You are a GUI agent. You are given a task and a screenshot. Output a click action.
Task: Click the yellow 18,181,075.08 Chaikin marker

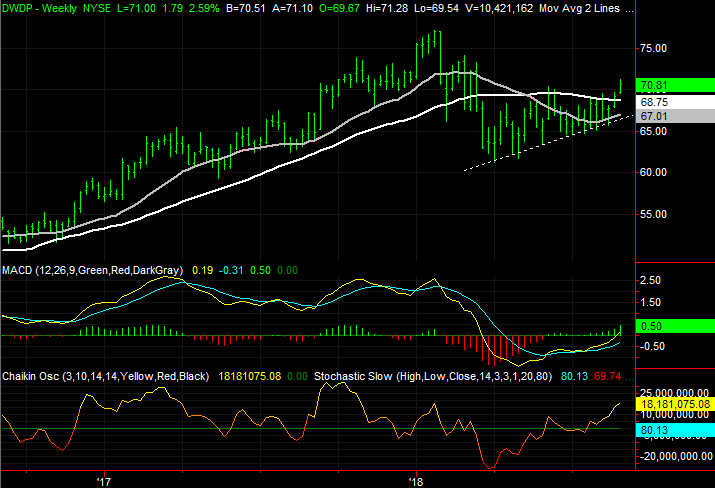[676, 401]
